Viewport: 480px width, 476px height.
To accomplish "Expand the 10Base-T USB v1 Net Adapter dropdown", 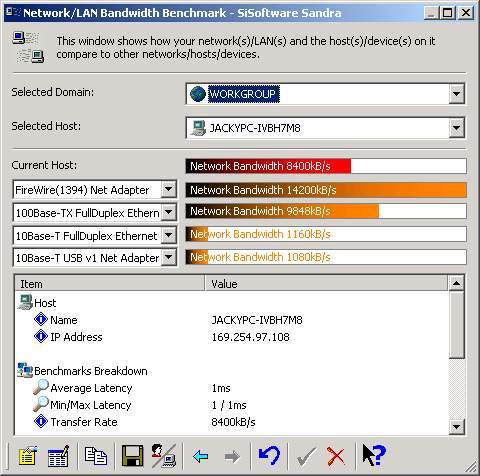I will (x=168, y=258).
